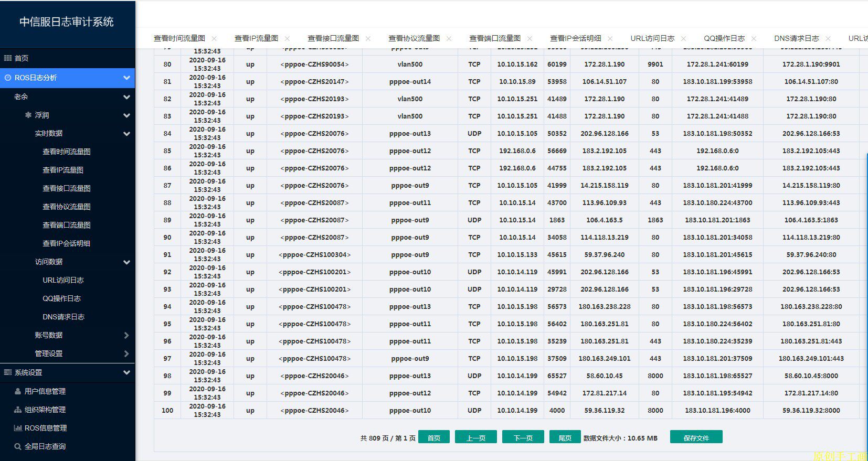This screenshot has height=461, width=868.
Task: Click the 下一页 next page button
Action: [523, 437]
